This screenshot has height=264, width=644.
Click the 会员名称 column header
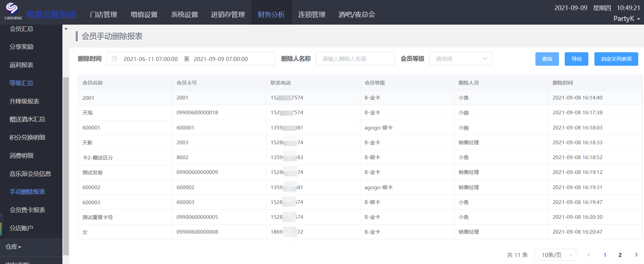click(93, 83)
